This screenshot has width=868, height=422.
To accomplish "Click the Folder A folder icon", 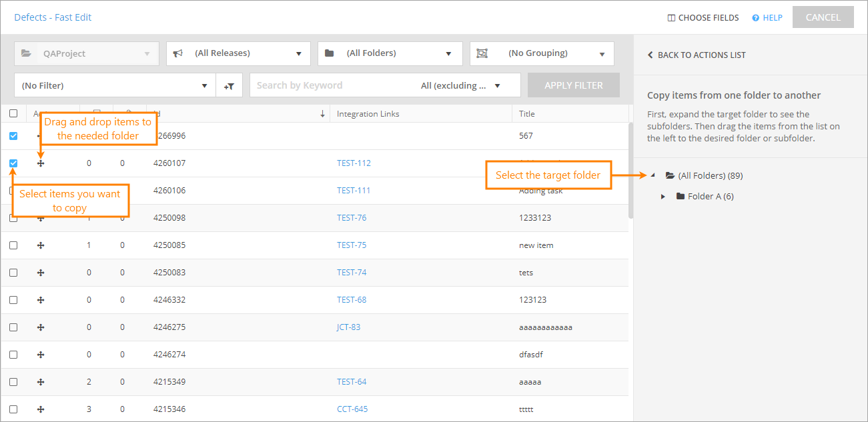I will [x=681, y=197].
